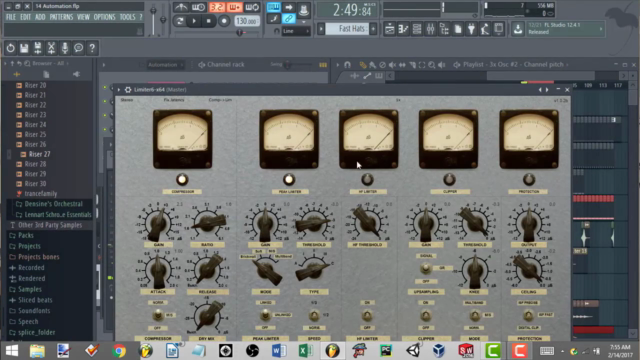
Task: Toggle blend recording overdub icon
Action: (235, 7)
